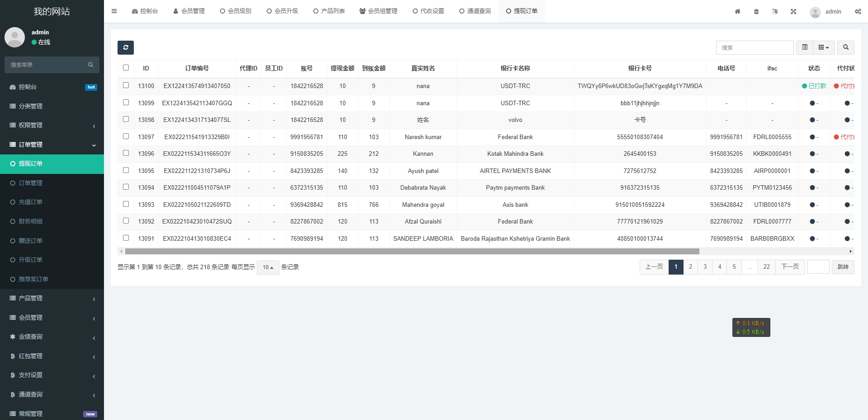Toggle the sidebar hamburger menu
Screen dimensions: 868x420
pyautogui.click(x=114, y=11)
